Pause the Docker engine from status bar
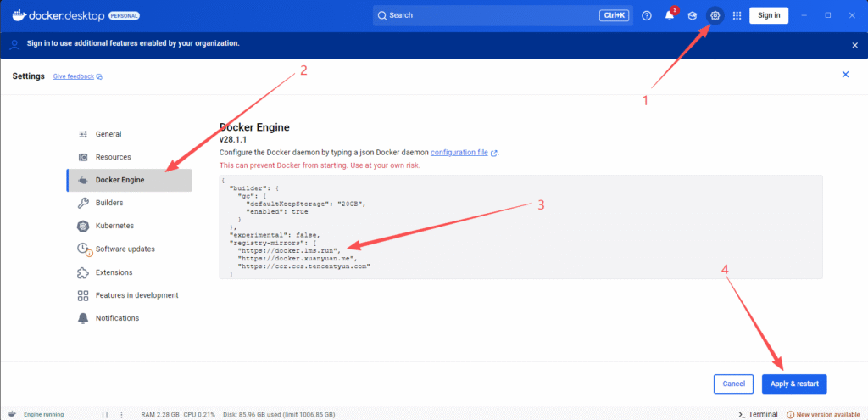 105,414
